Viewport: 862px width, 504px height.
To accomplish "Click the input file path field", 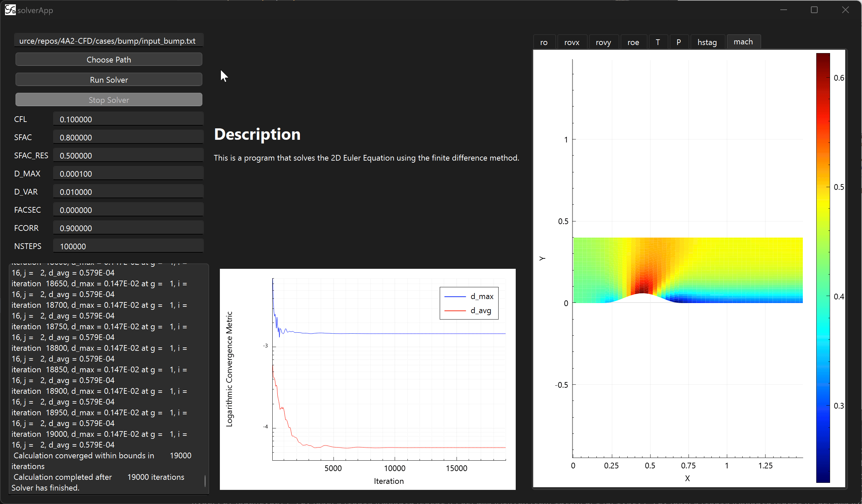I will click(x=109, y=41).
